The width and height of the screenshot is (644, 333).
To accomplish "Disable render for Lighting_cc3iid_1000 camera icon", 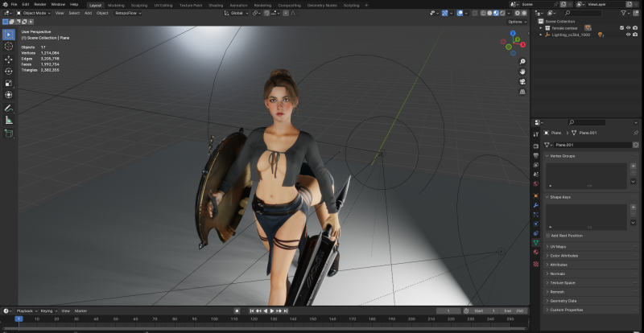I will pyautogui.click(x=634, y=35).
